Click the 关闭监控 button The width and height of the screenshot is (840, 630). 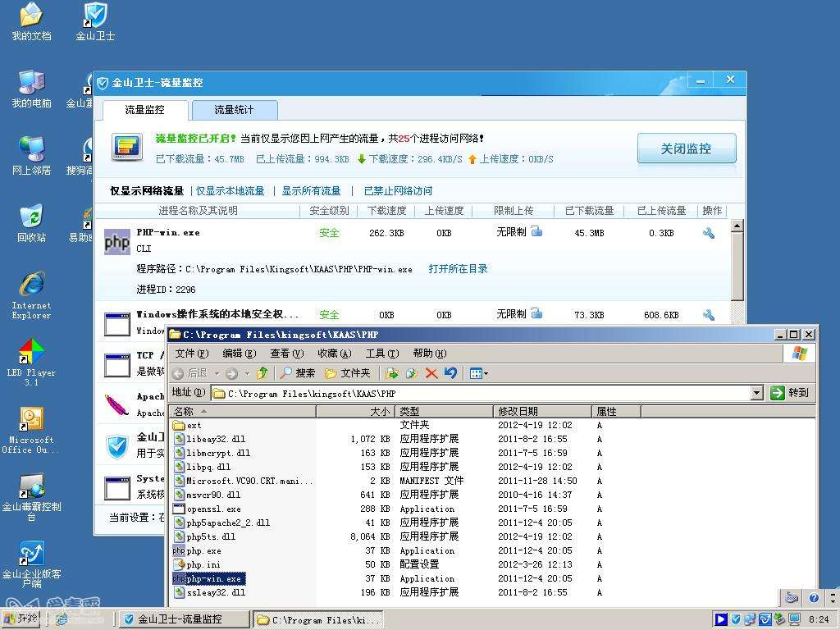(x=687, y=148)
